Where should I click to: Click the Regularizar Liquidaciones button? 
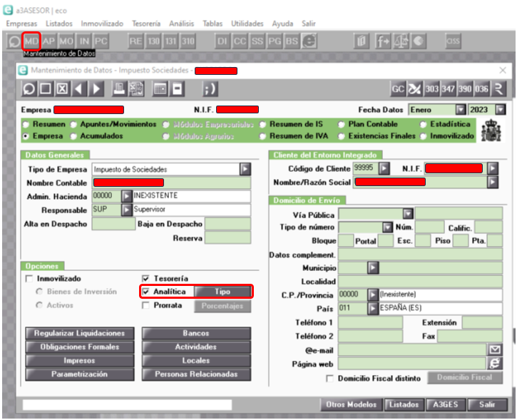(80, 333)
